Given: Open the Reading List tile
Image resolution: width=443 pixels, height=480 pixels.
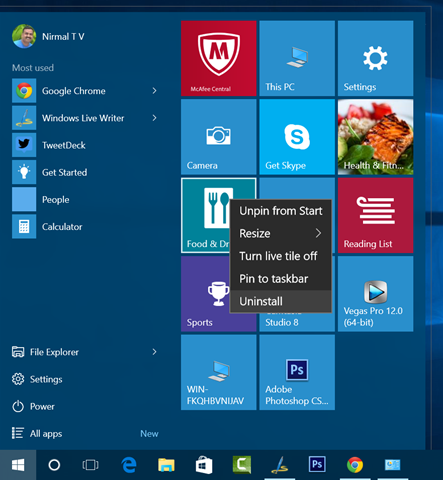Looking at the screenshot, I should tap(375, 215).
